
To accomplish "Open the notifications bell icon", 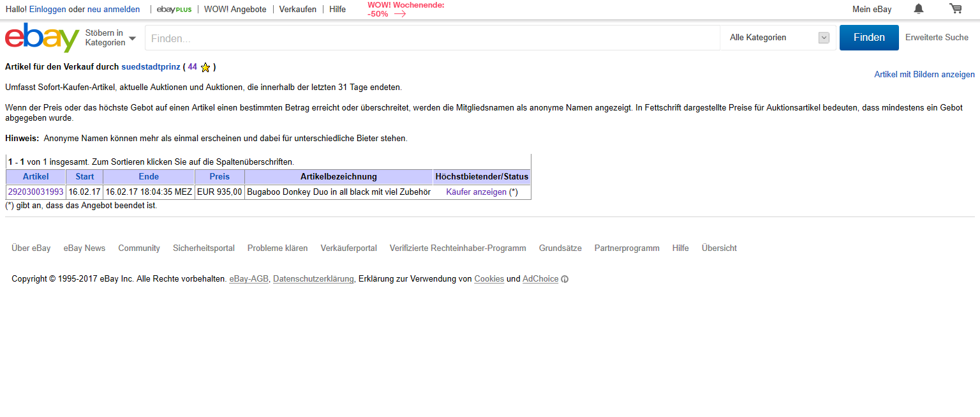I will coord(919,9).
